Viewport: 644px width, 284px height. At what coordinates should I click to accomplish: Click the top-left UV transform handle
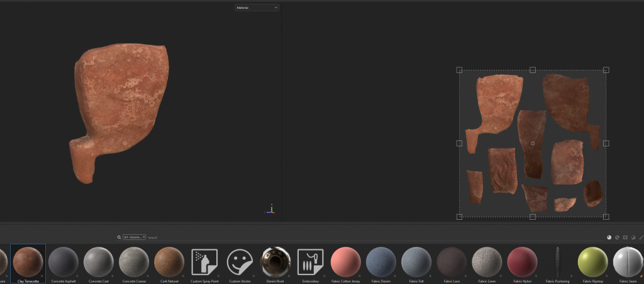click(x=459, y=70)
